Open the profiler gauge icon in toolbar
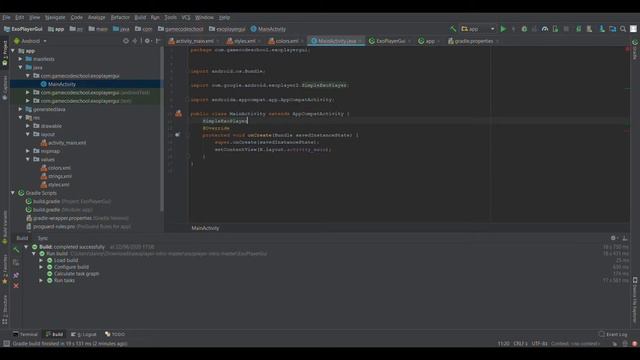Viewport: 640px width, 360px height. 545,29
